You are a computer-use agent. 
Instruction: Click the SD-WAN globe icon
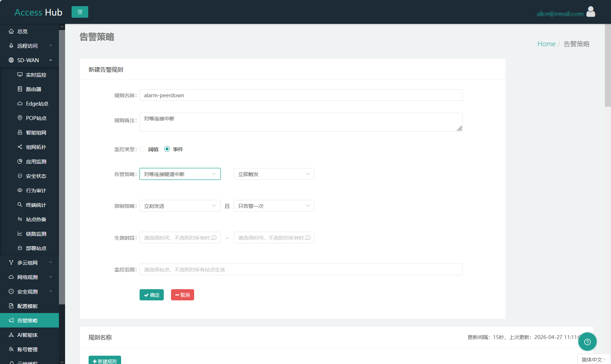click(11, 60)
